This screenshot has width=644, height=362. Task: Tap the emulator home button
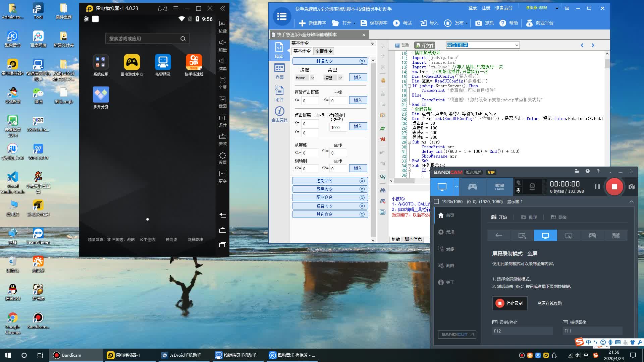coord(223,230)
